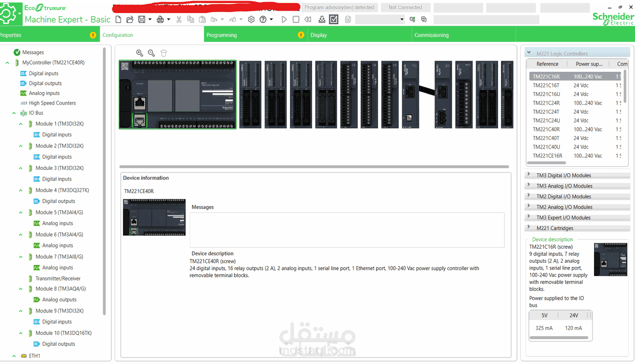This screenshot has height=364, width=635.
Task: Start the controller with the Run icon
Action: [284, 19]
